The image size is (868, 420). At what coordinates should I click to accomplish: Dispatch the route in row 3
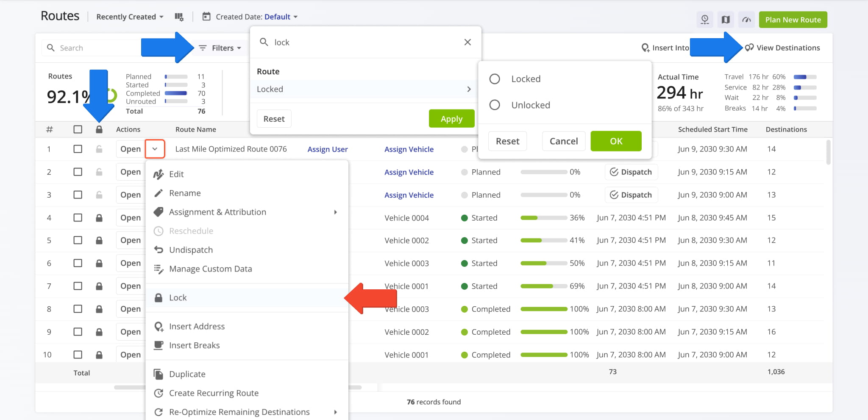point(631,195)
